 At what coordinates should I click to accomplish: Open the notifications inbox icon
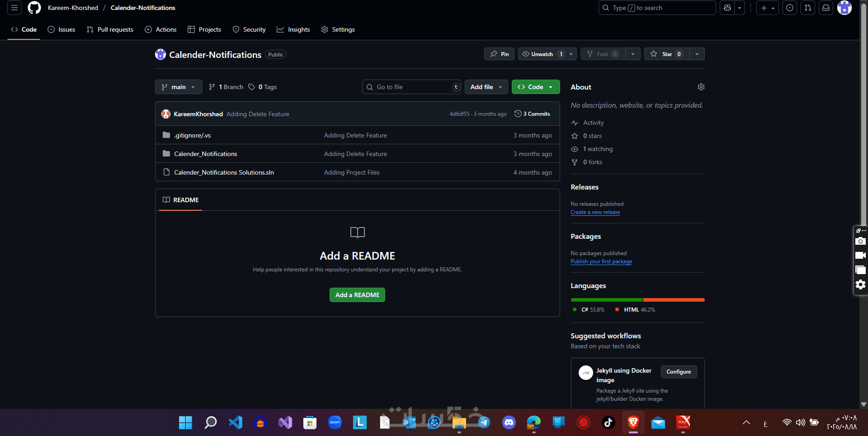point(826,8)
